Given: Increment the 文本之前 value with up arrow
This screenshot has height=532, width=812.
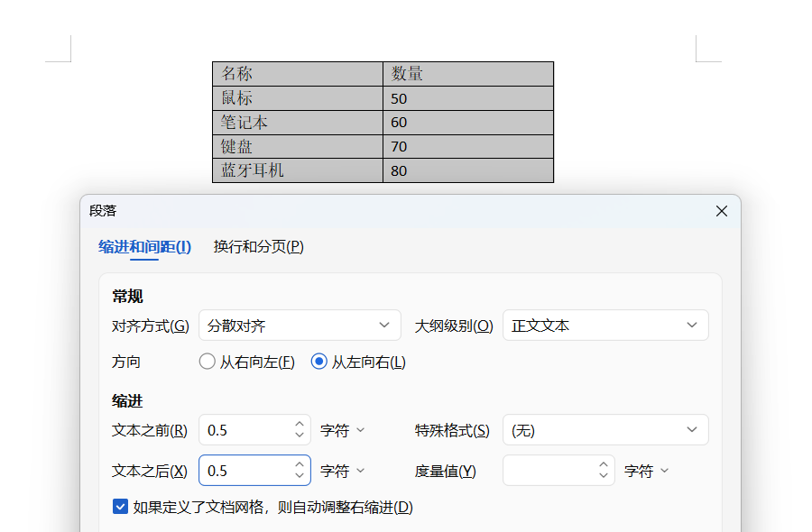Looking at the screenshot, I should coord(299,425).
